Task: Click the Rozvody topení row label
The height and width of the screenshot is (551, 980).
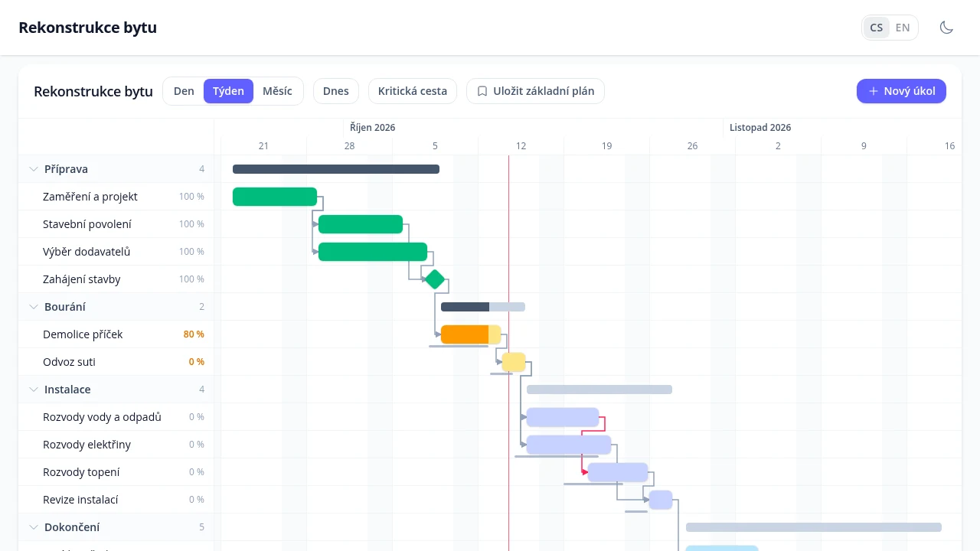Action: (81, 472)
